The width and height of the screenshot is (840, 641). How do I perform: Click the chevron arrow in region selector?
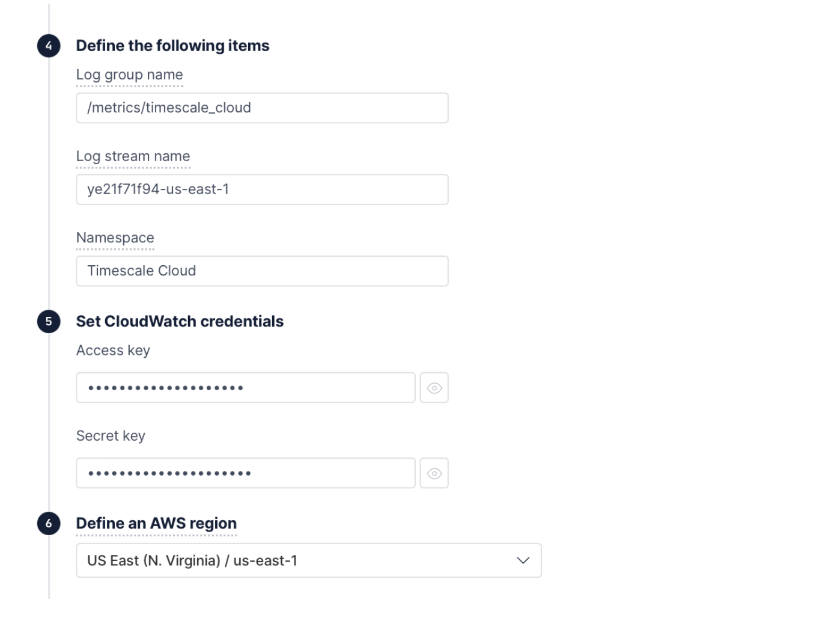[x=523, y=560]
